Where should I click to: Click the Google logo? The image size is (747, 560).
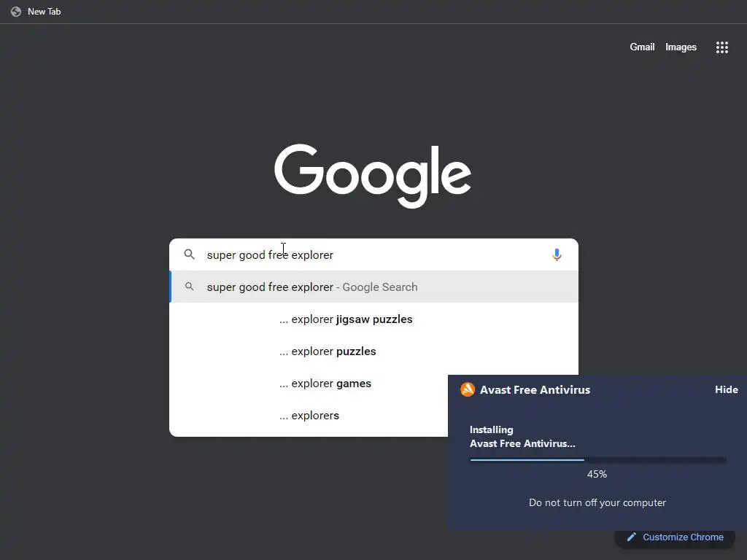point(373,176)
